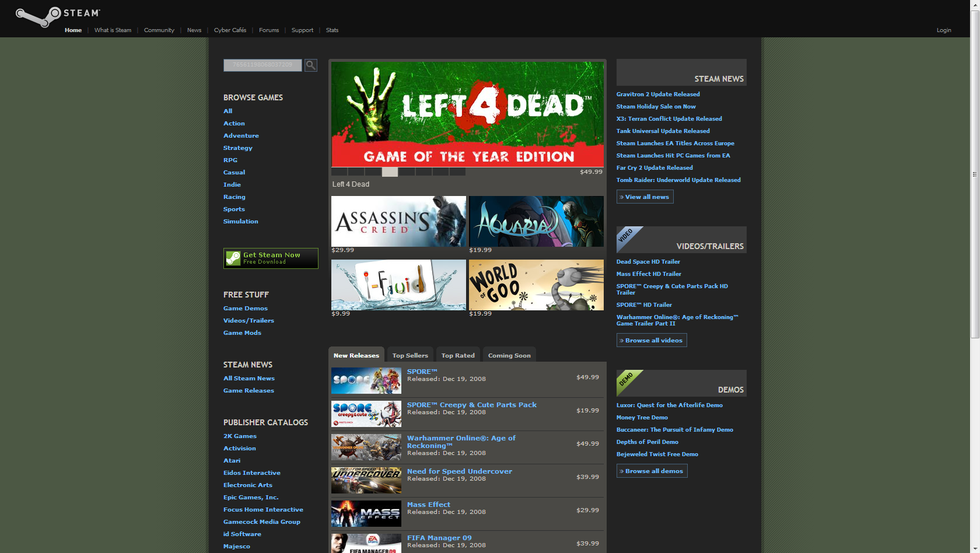
Task: Click the Login link
Action: point(943,30)
